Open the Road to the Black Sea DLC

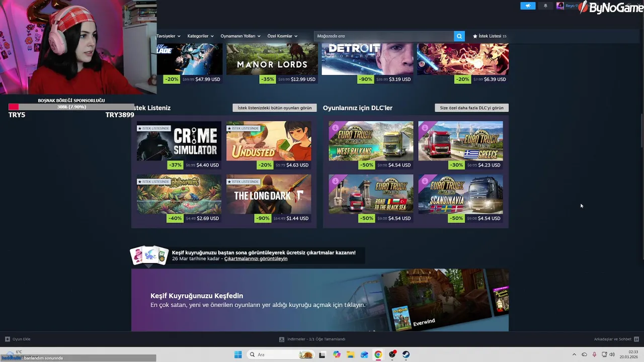371,194
